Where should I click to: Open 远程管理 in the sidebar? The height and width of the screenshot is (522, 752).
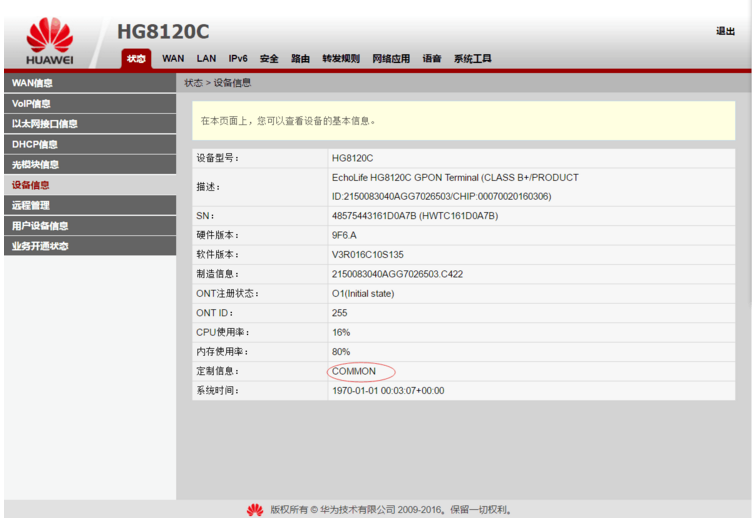pos(90,205)
